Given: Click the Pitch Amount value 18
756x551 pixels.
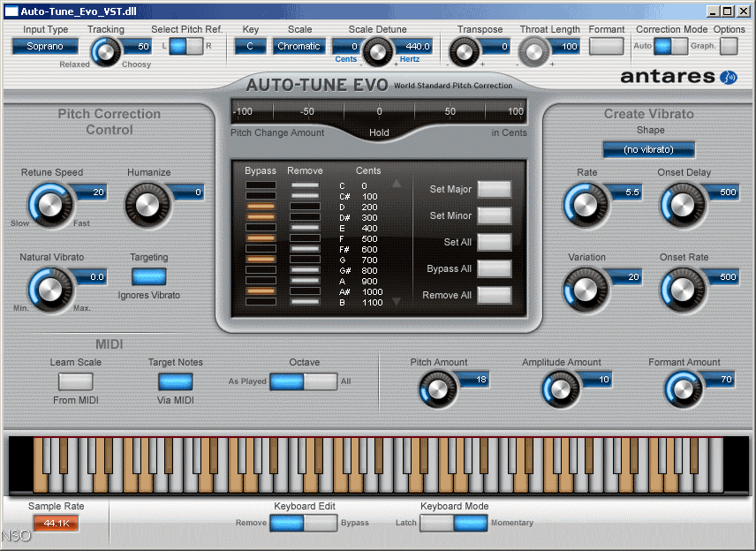Looking at the screenshot, I should pos(475,380).
